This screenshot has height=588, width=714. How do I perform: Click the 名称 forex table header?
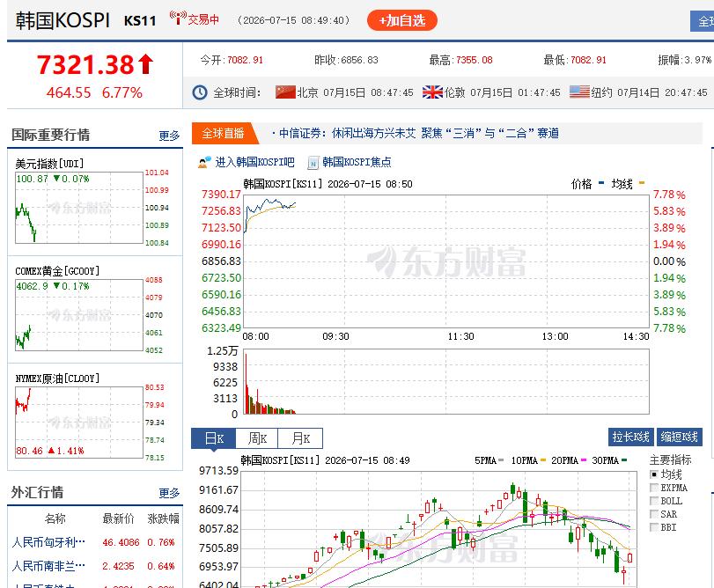55,518
